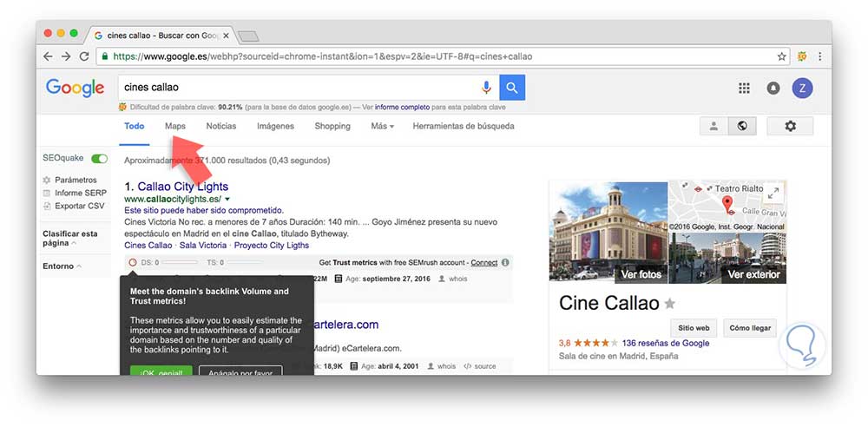The image size is (868, 427).
Task: Open the Z account avatar
Action: pyautogui.click(x=802, y=88)
